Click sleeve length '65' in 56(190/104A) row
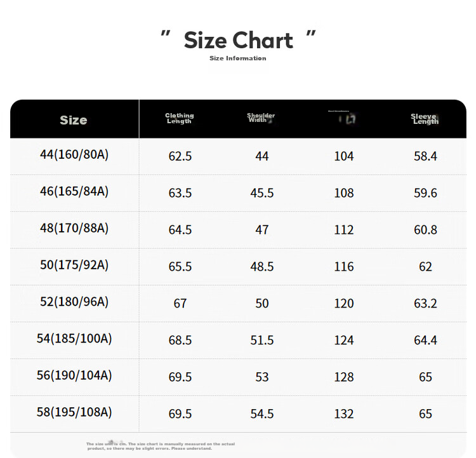 tap(425, 377)
